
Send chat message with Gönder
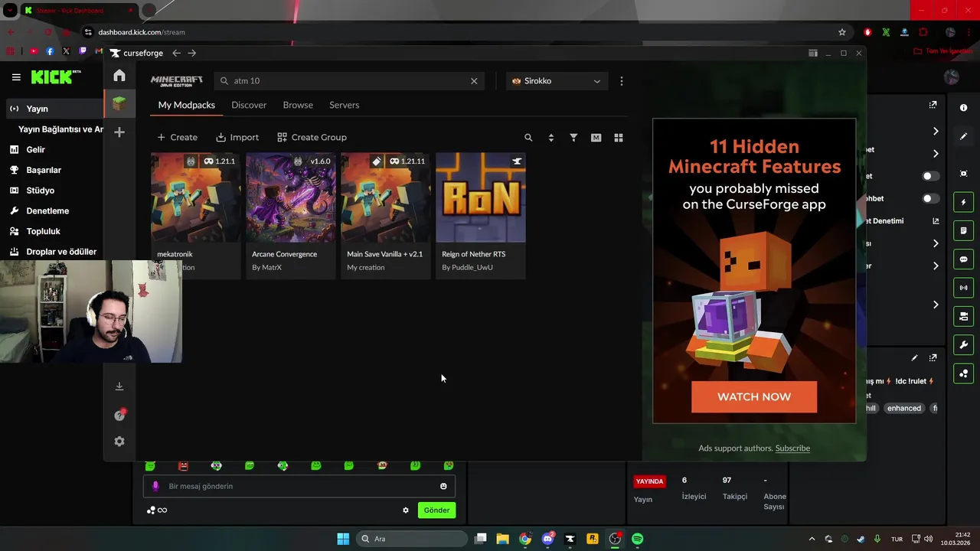pos(436,510)
